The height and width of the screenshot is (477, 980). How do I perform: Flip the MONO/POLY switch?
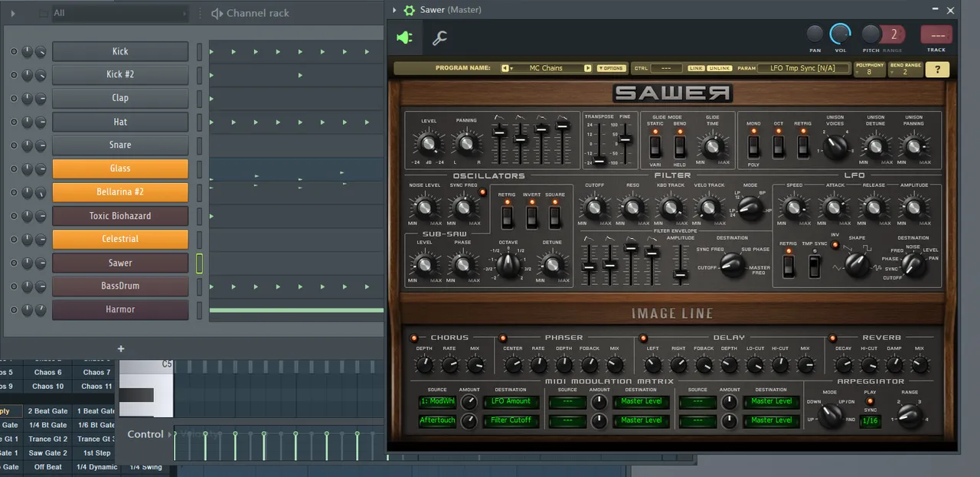point(753,145)
